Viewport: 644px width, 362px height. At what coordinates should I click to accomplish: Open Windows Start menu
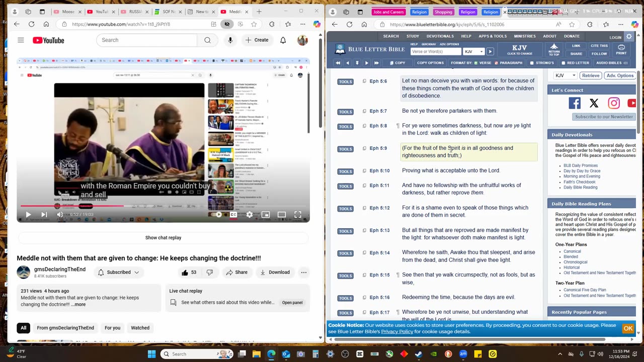coord(151,354)
